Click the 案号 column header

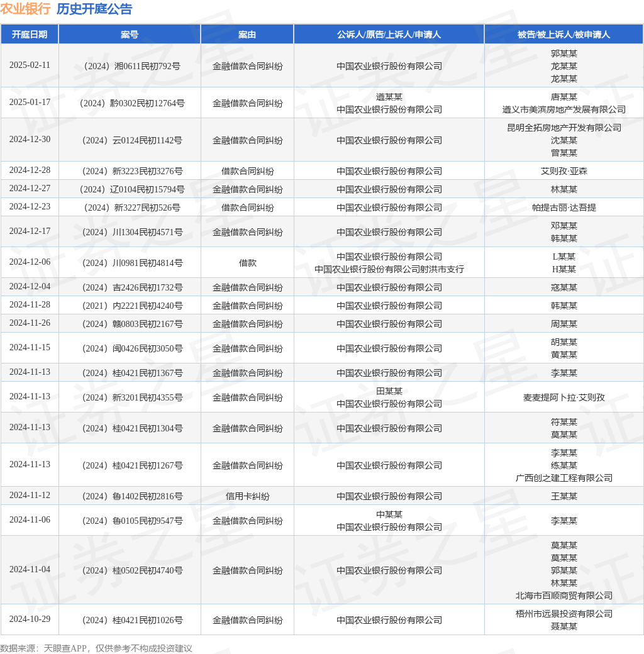coord(130,35)
